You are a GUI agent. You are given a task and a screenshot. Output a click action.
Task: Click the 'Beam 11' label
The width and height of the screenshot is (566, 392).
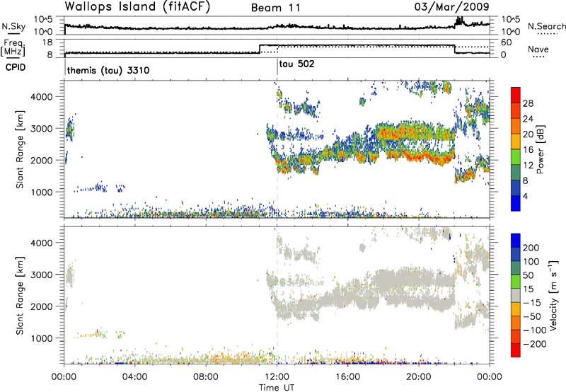(x=276, y=8)
